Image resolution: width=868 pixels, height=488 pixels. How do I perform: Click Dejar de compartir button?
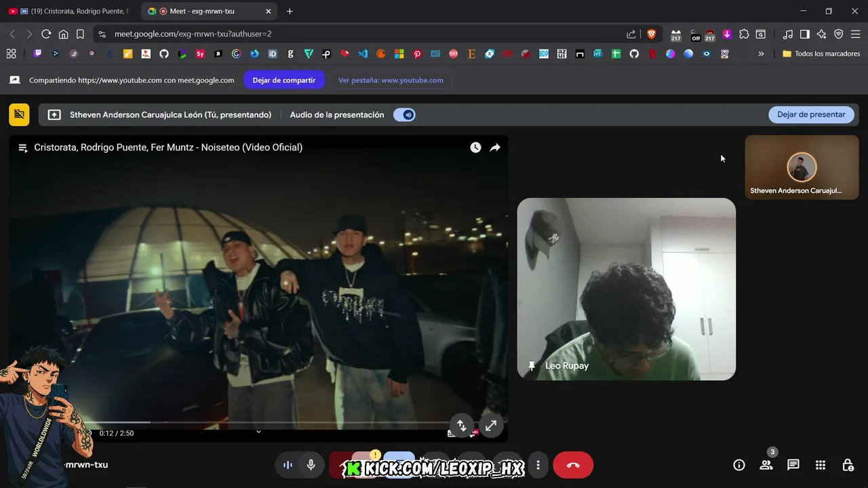click(284, 80)
